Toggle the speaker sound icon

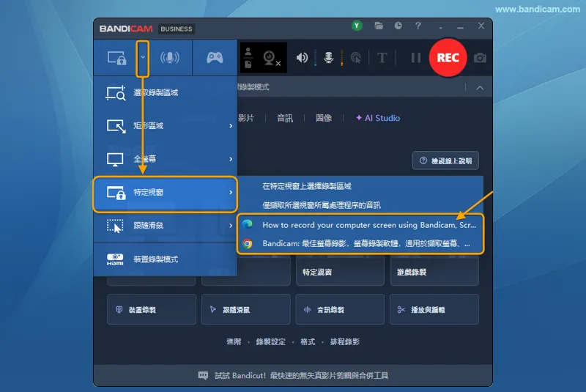click(302, 58)
